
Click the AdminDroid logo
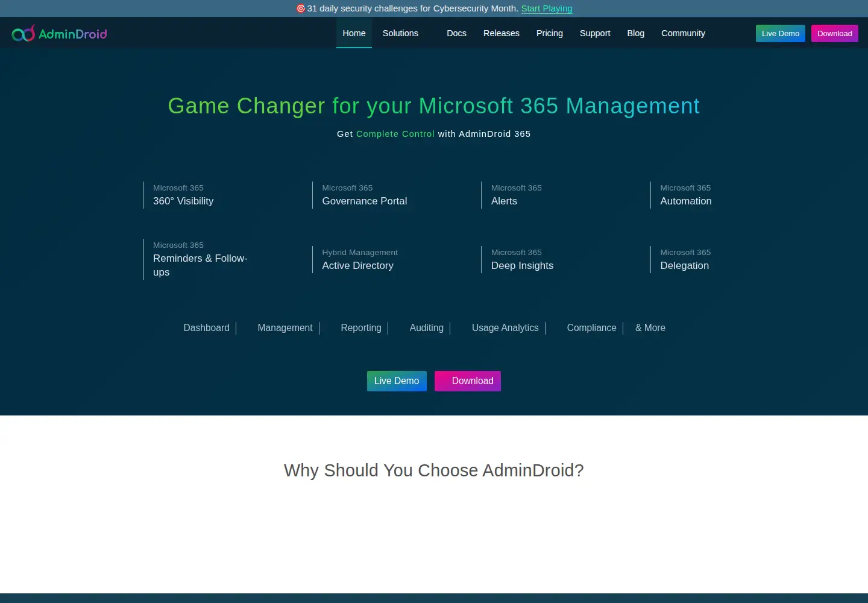[59, 33]
